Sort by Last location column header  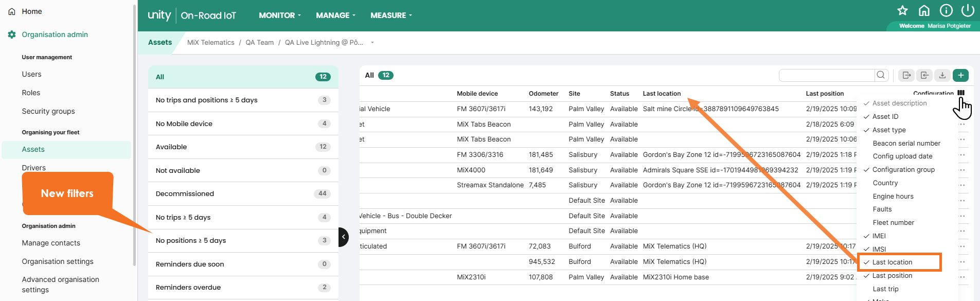point(662,94)
